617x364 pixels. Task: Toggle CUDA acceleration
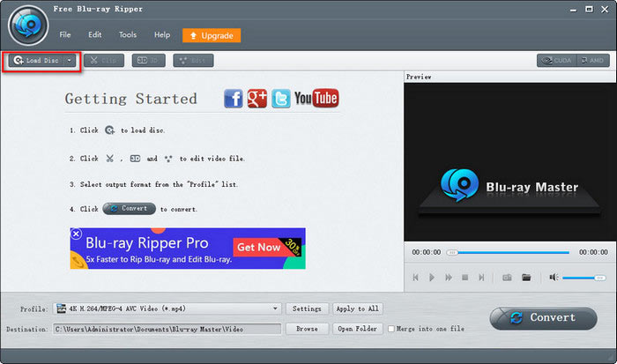556,61
